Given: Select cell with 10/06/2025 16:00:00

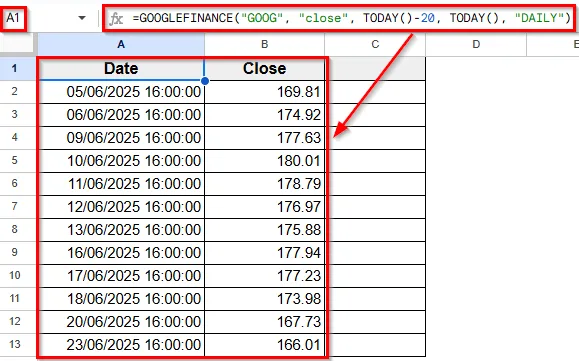Looking at the screenshot, I should click(121, 161).
